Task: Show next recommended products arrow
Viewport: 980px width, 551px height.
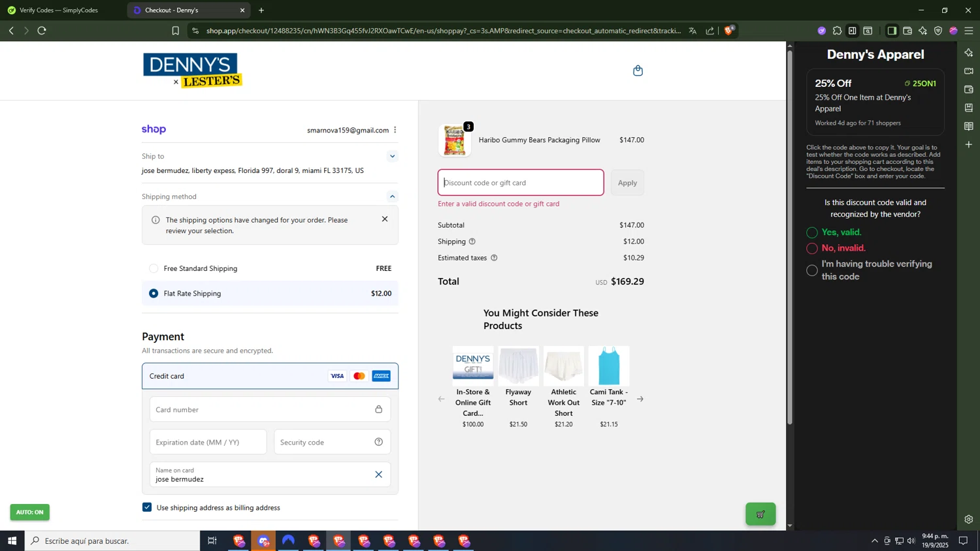Action: click(640, 399)
